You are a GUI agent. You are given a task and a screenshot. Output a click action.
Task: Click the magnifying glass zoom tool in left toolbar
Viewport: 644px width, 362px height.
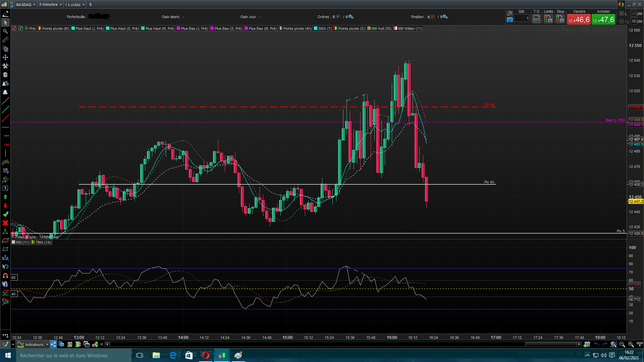click(5, 31)
